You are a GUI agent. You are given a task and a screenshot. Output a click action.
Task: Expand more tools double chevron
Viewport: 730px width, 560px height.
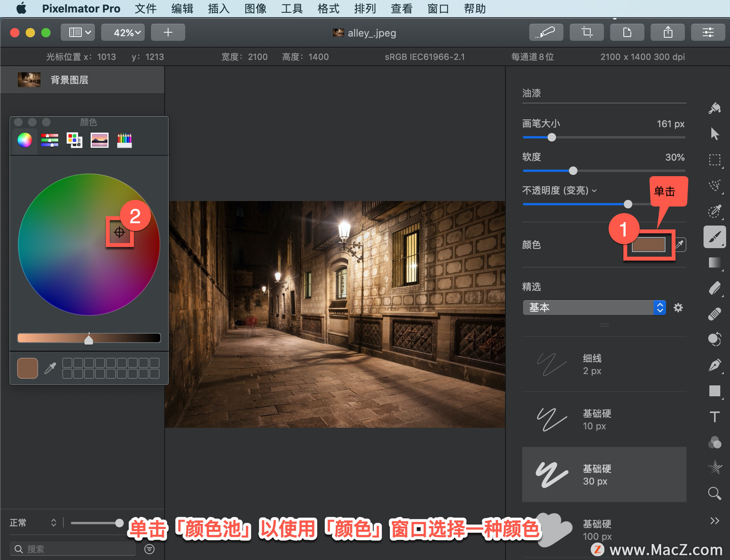pos(714,521)
